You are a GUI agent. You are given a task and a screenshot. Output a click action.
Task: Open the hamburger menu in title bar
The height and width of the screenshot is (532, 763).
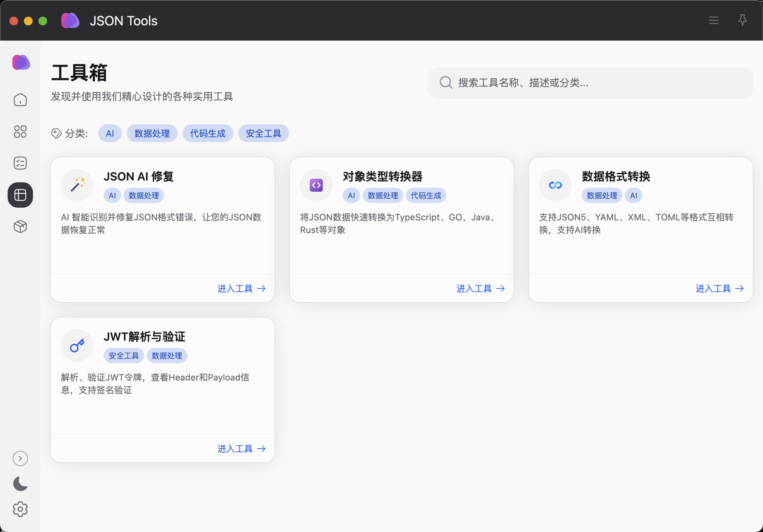click(713, 20)
